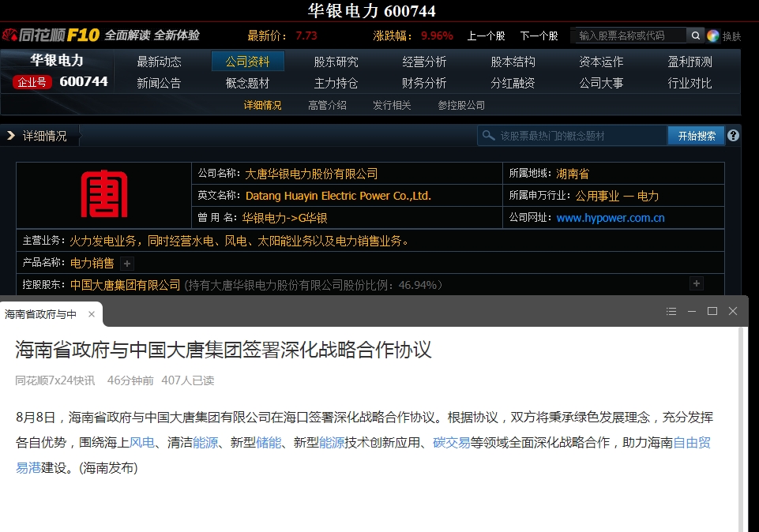The width and height of the screenshot is (759, 532).
Task: Click the 自由贸易港 link in the article
Action: (x=692, y=443)
